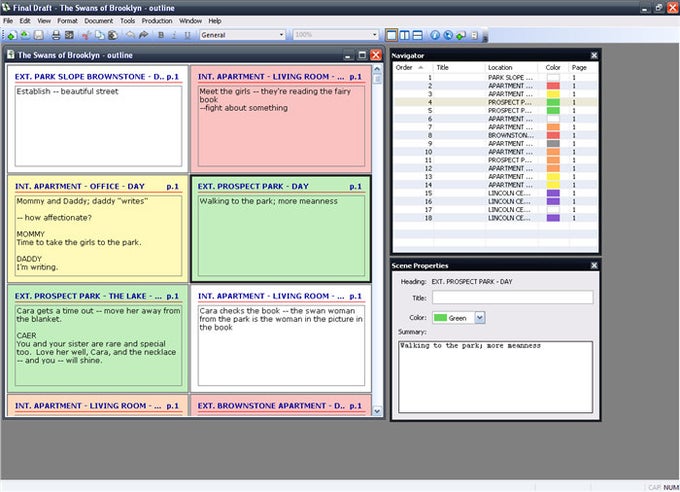Click the Print icon in toolbar
The width and height of the screenshot is (680, 492).
tap(56, 35)
